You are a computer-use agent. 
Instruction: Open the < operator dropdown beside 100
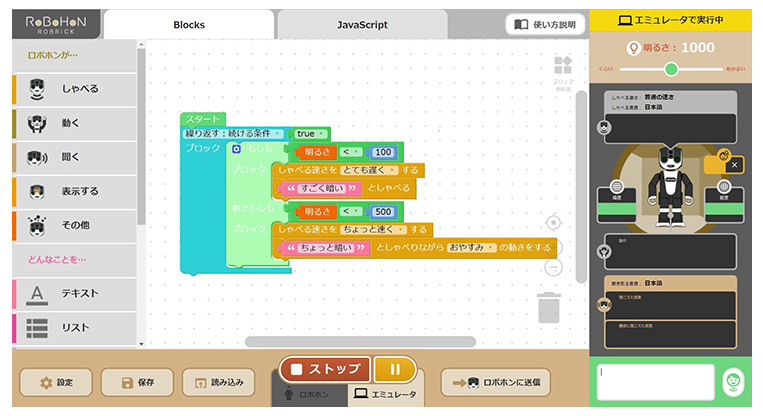click(x=350, y=152)
